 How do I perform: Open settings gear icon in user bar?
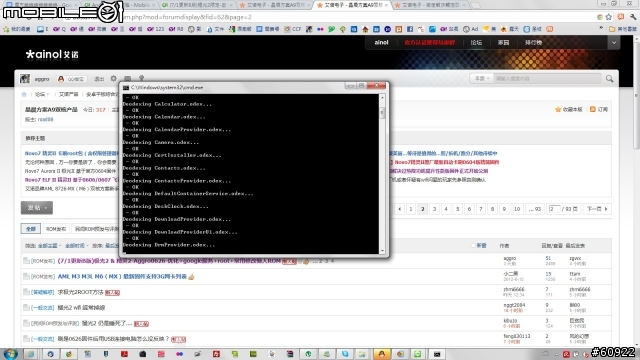click(113, 78)
